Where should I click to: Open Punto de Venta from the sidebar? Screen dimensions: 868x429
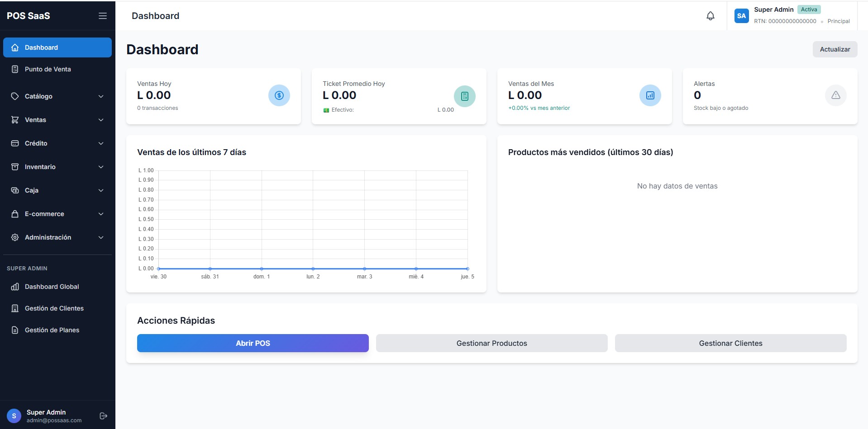pyautogui.click(x=48, y=69)
